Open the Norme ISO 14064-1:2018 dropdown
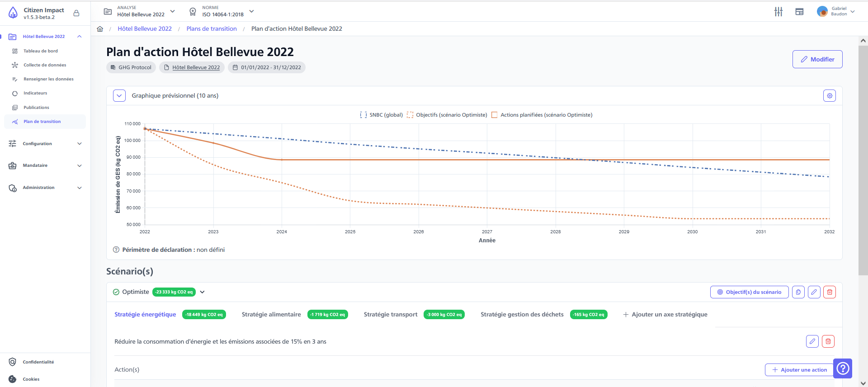Screen dimensions: 868x387 tap(252, 11)
